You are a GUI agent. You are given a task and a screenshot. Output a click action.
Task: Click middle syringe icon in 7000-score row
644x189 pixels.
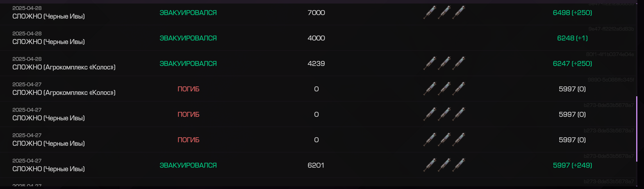click(444, 13)
